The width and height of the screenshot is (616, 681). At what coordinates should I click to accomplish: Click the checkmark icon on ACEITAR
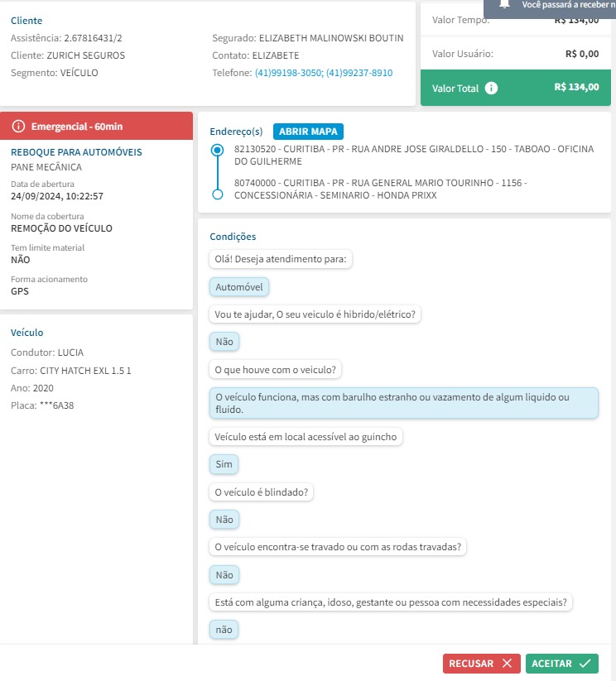585,664
